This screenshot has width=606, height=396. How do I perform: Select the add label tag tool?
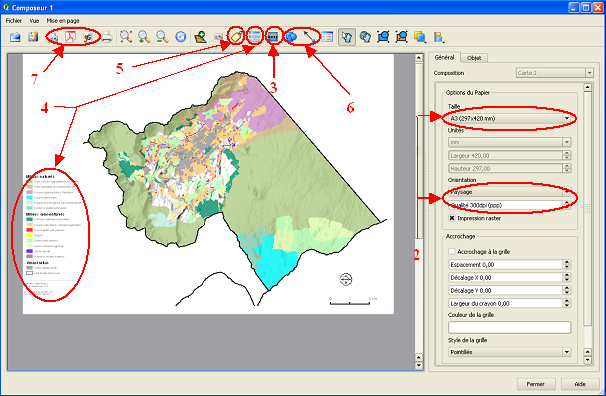tap(236, 37)
